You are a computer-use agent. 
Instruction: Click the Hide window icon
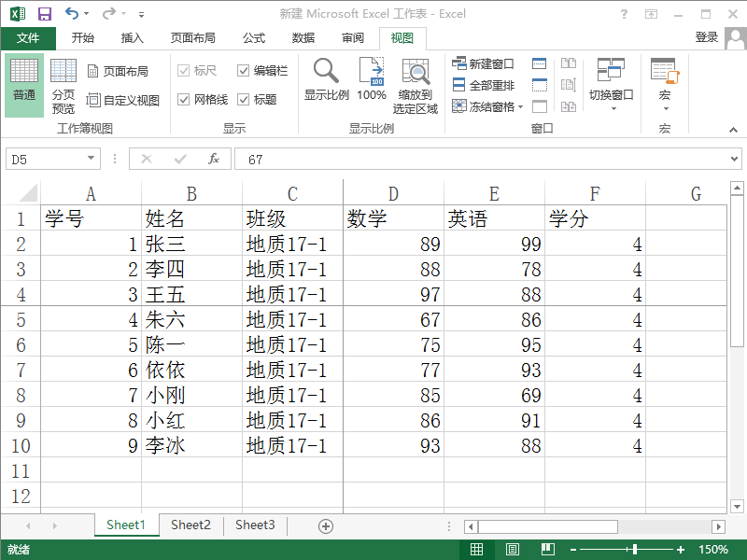(540, 85)
